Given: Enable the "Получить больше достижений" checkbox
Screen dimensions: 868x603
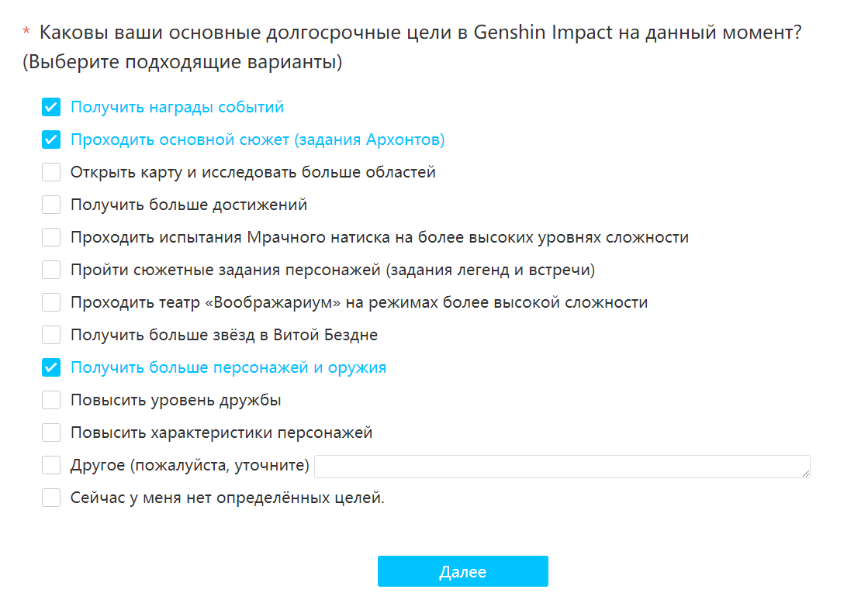Looking at the screenshot, I should coord(51,205).
